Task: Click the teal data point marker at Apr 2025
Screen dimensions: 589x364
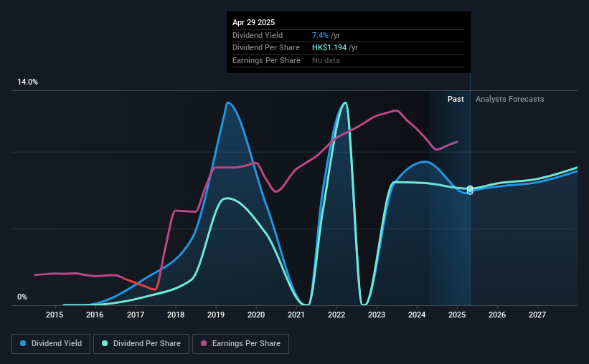Action: pyautogui.click(x=470, y=188)
